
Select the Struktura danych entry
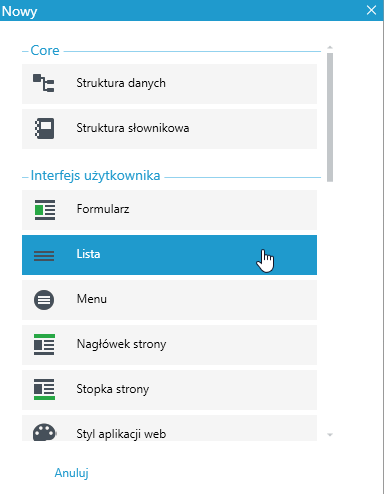[169, 84]
